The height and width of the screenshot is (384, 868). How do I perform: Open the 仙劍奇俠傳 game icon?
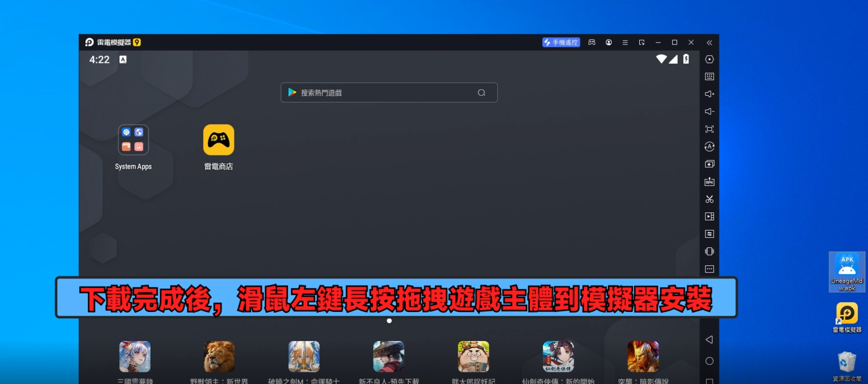pyautogui.click(x=558, y=357)
